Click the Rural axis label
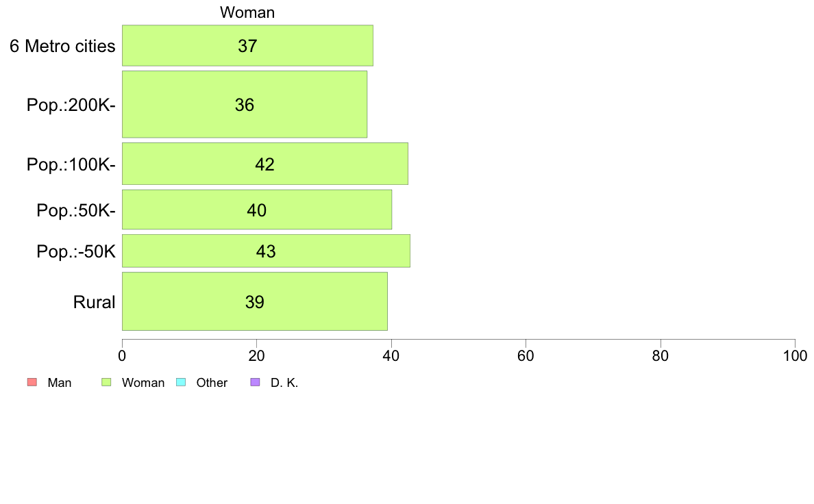 (x=94, y=302)
